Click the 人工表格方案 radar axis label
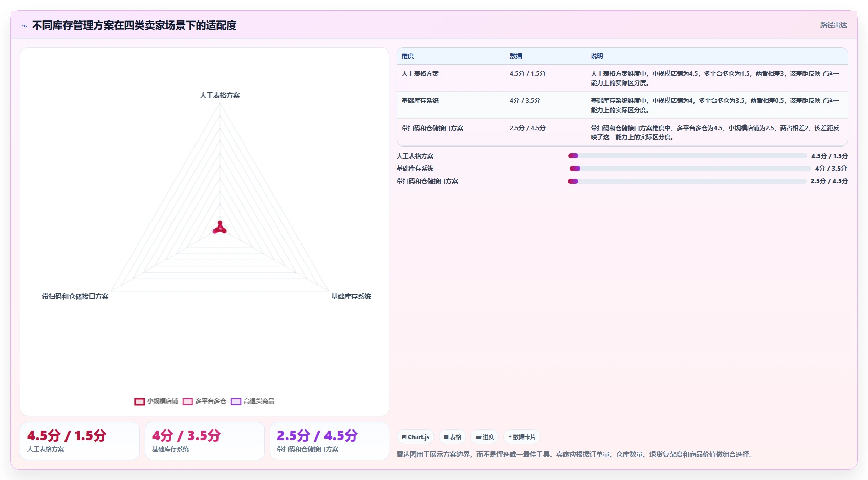 220,95
